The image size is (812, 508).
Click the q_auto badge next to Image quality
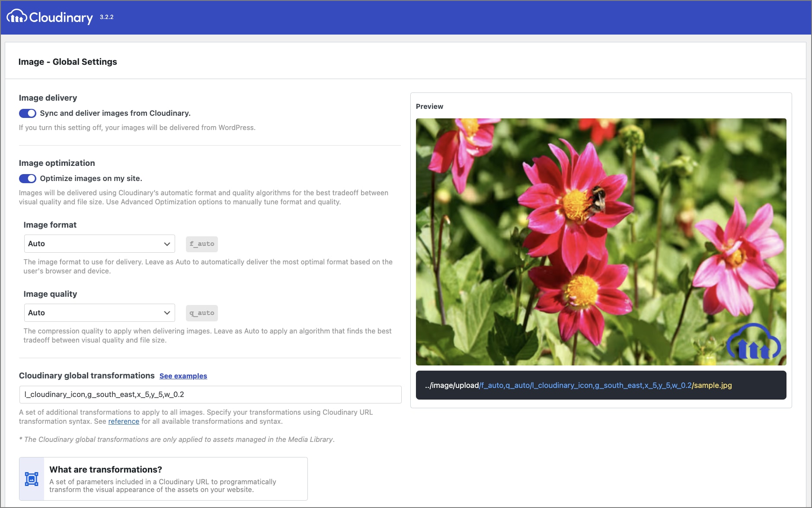click(201, 312)
